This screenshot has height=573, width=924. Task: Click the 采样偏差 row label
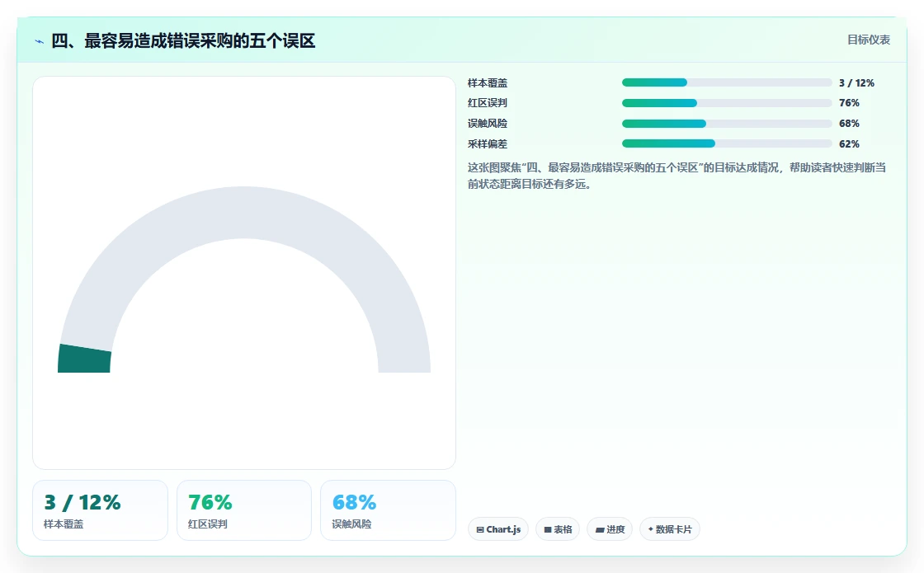(x=488, y=143)
